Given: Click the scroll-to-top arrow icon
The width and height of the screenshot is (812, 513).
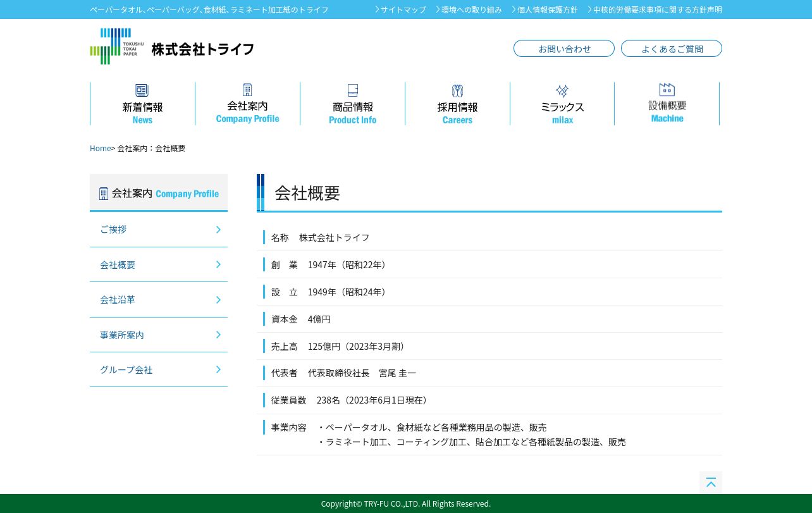Looking at the screenshot, I should [711, 483].
